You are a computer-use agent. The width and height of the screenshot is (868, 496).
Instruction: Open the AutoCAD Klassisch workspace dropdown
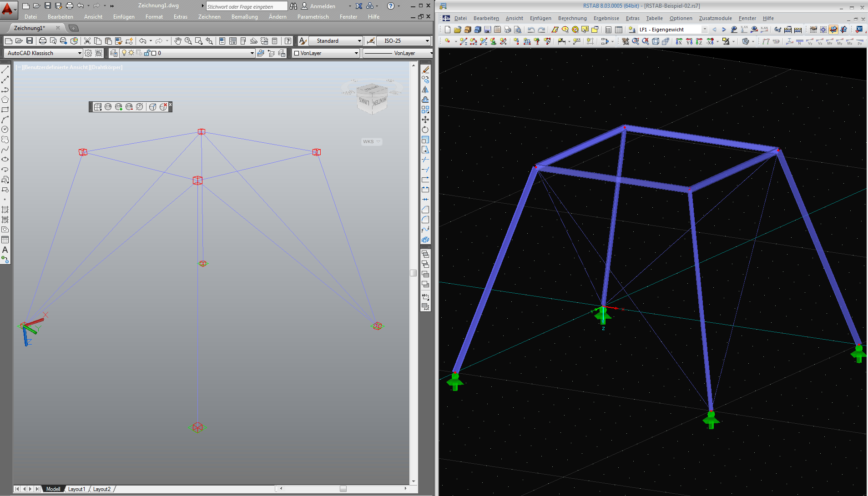pos(79,53)
